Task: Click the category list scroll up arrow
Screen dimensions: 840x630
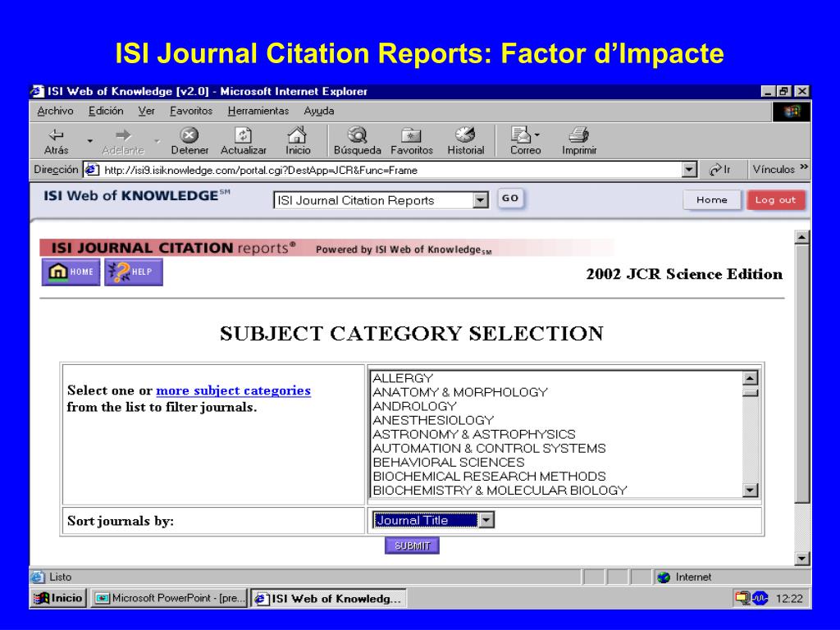Action: [751, 378]
